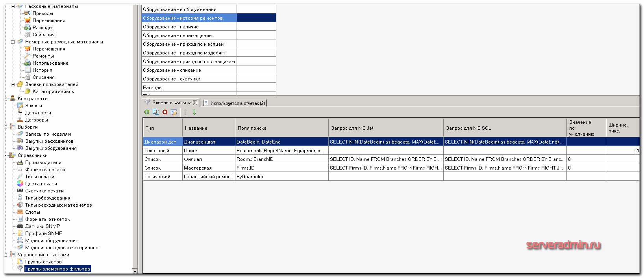Move the element down with green arrow
Image resolution: width=644 pixels, height=278 pixels.
(194, 112)
